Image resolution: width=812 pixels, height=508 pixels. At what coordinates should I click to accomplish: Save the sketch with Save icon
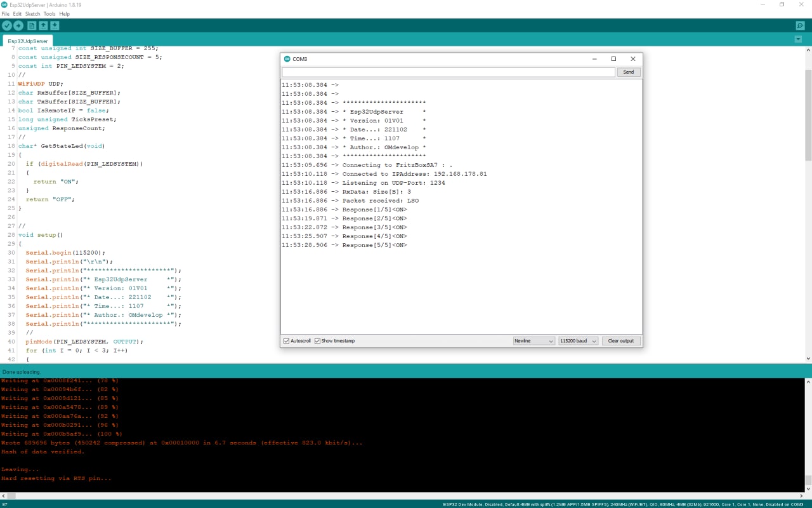tap(55, 25)
